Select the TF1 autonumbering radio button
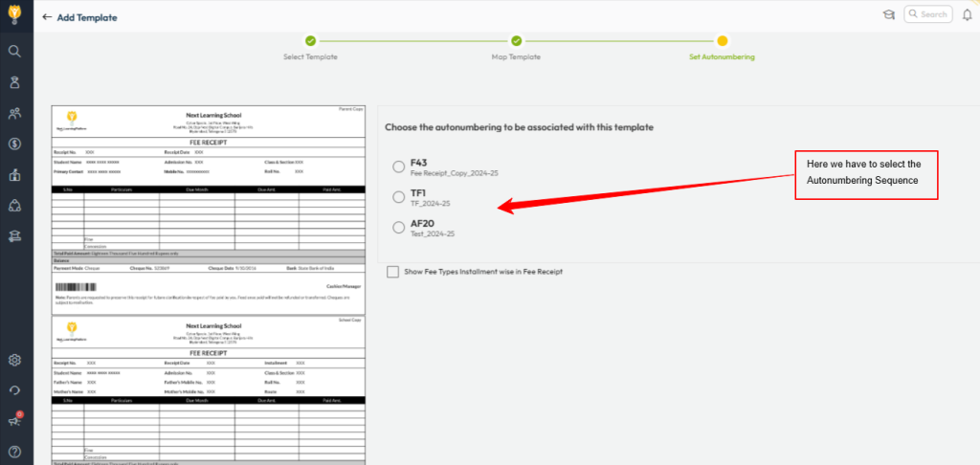The width and height of the screenshot is (980, 465). [398, 197]
